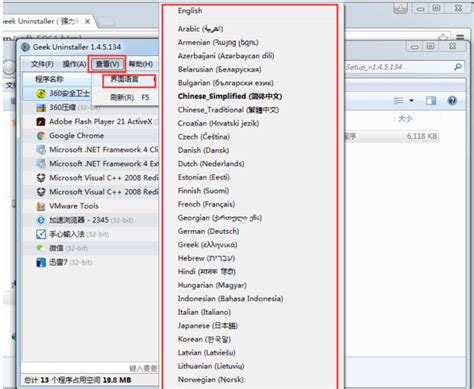Image resolution: width=474 pixels, height=389 pixels.
Task: Select Hungarian (Magyar) language
Action: click(212, 285)
